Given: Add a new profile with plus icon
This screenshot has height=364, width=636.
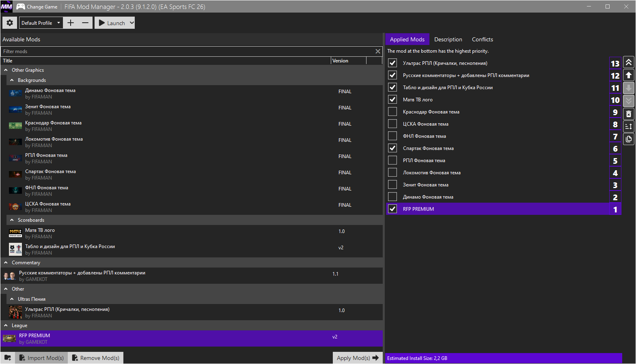Looking at the screenshot, I should point(71,23).
